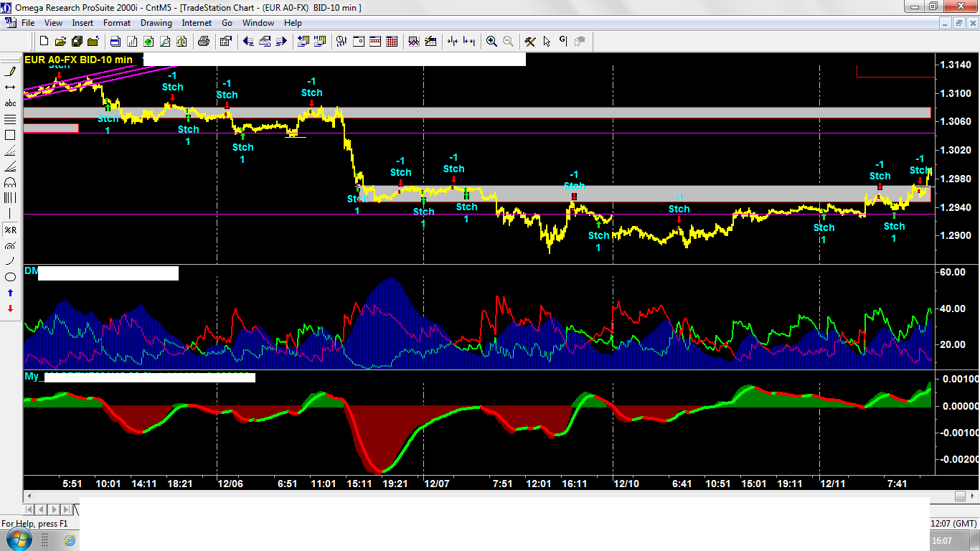980x551 pixels.
Task: Launch Internet Explorer from the taskbar
Action: 70,540
